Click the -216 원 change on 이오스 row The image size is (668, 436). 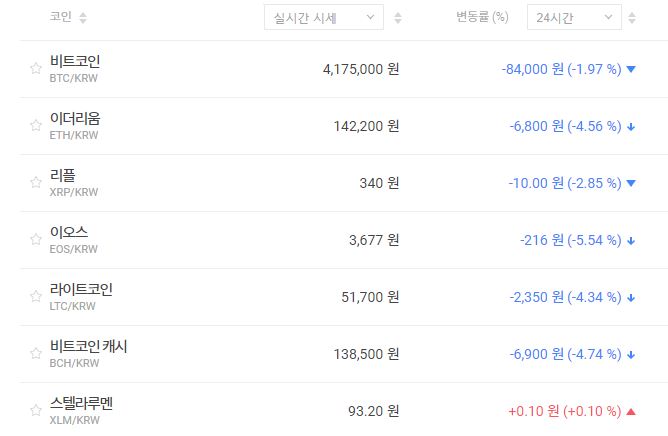point(542,240)
